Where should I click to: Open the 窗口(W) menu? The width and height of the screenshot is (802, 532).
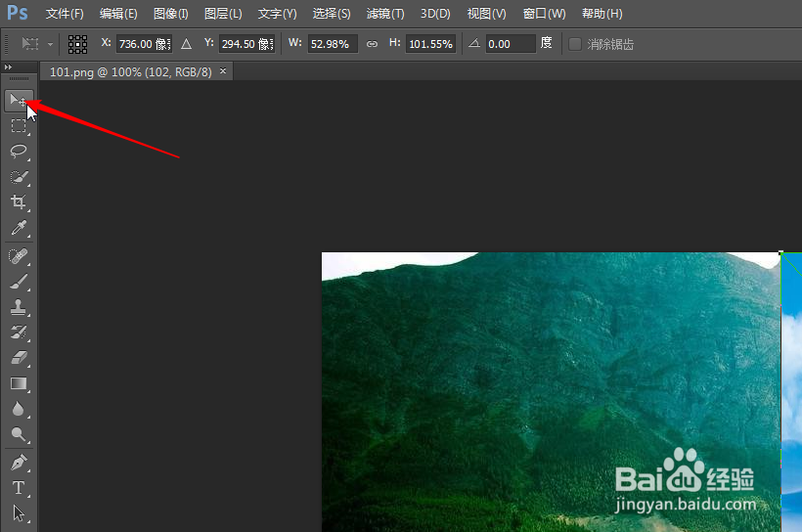click(x=544, y=14)
